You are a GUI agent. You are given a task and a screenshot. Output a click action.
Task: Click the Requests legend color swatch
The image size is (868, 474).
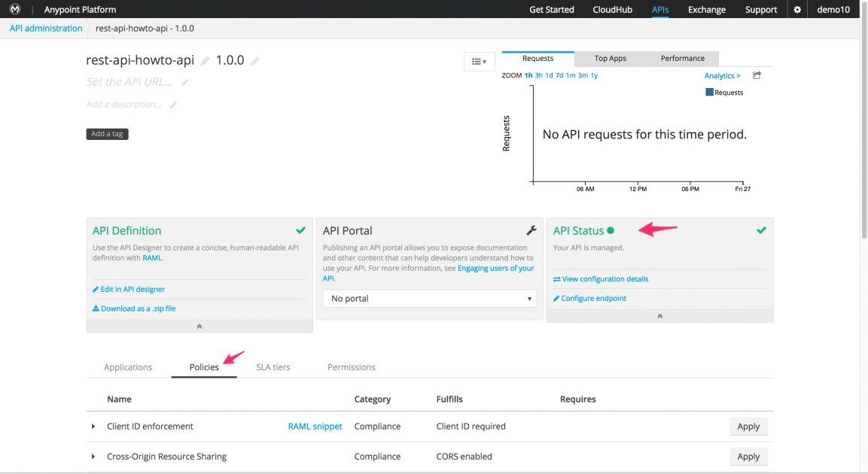[709, 93]
